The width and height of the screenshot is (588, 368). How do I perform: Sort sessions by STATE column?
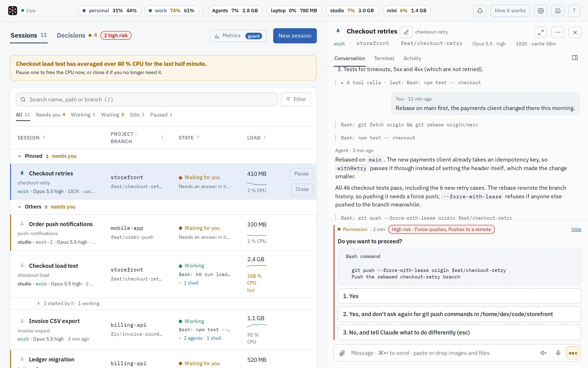click(189, 138)
